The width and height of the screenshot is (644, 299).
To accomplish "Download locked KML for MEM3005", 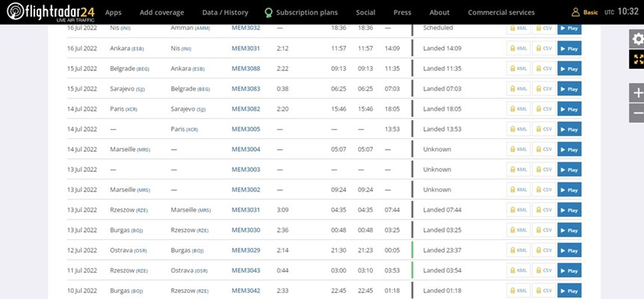I will pos(518,129).
